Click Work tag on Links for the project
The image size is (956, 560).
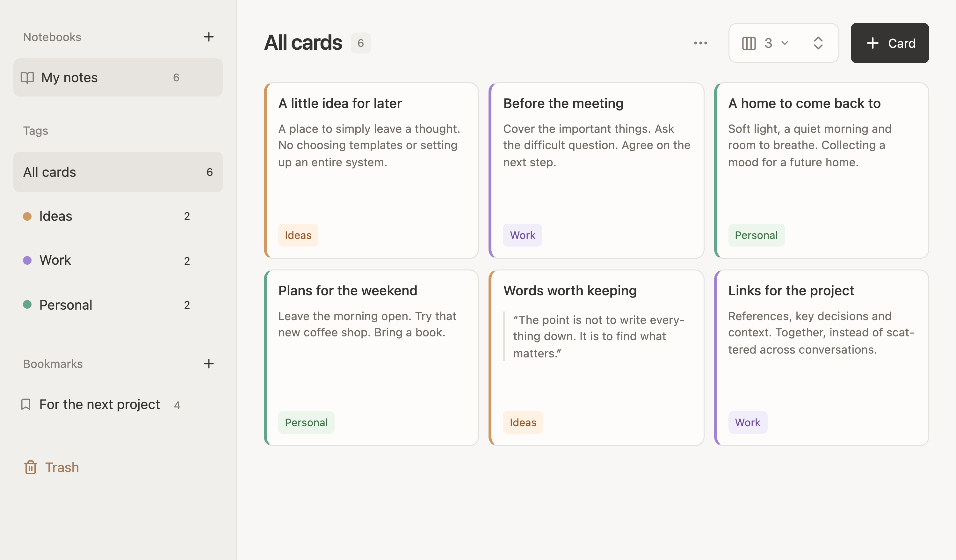pos(747,422)
